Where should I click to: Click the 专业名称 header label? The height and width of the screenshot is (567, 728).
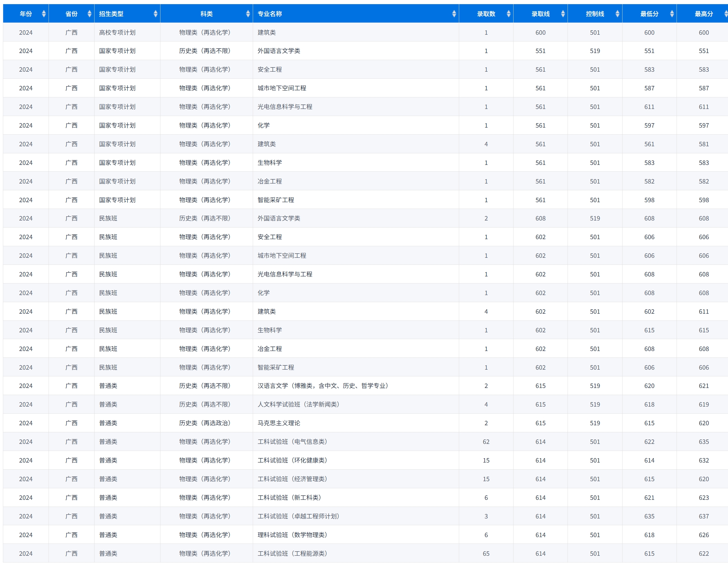[x=270, y=14]
